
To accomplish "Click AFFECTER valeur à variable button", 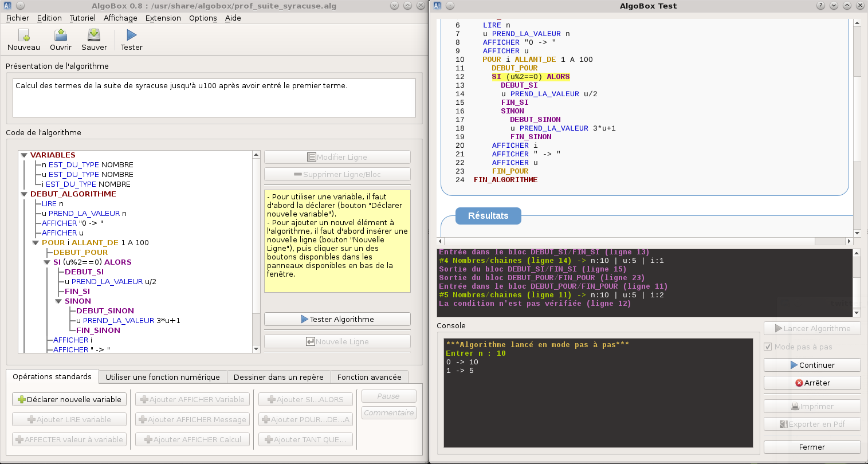I will (x=69, y=439).
